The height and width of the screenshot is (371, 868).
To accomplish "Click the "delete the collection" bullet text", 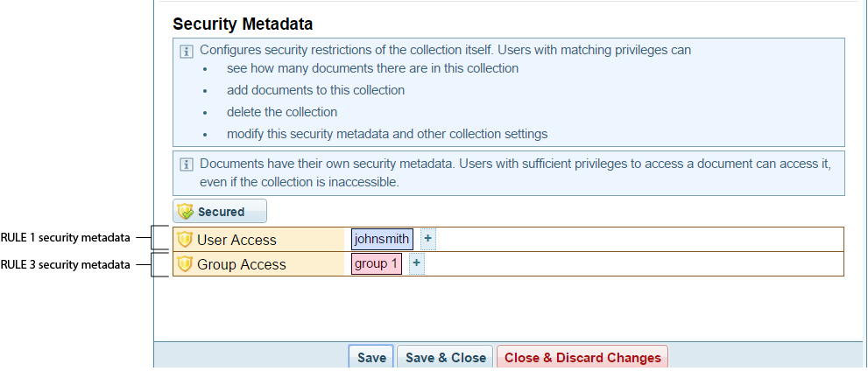I will click(282, 112).
